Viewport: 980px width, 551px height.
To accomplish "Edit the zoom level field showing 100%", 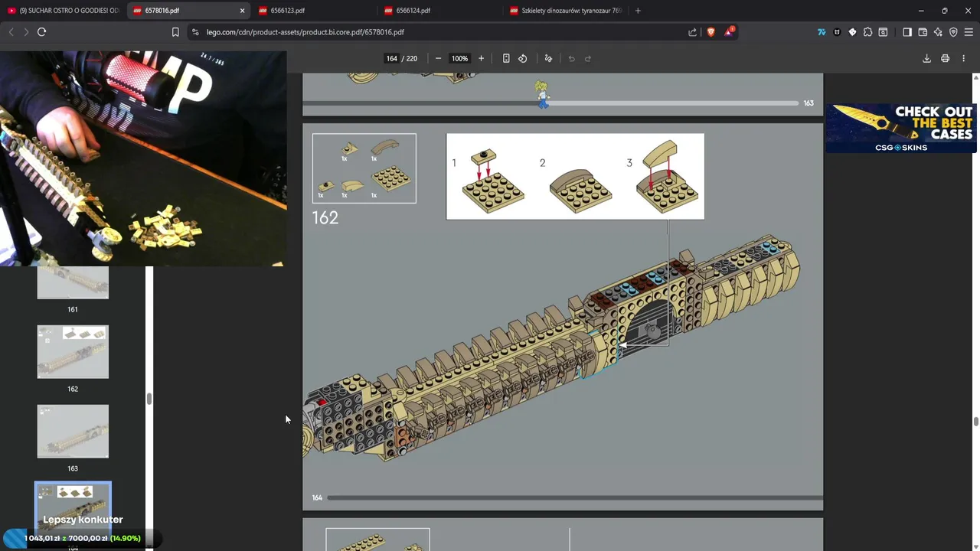I will click(459, 58).
